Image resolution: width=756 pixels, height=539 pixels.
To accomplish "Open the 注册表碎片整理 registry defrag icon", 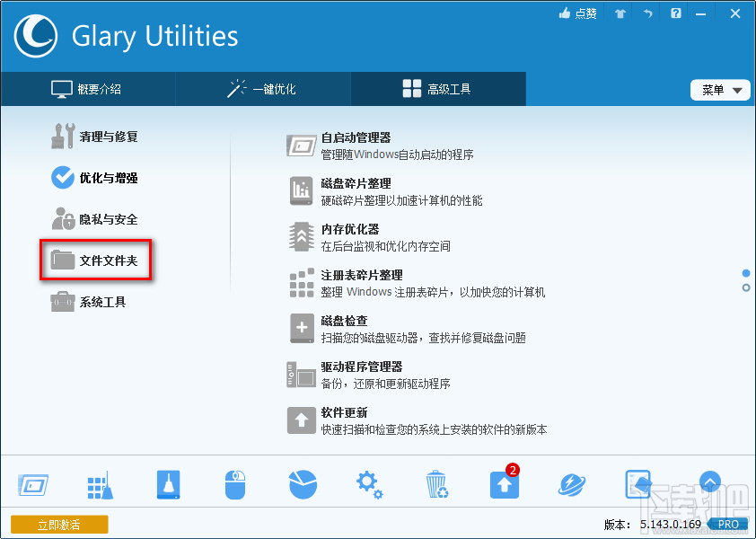I will [302, 282].
